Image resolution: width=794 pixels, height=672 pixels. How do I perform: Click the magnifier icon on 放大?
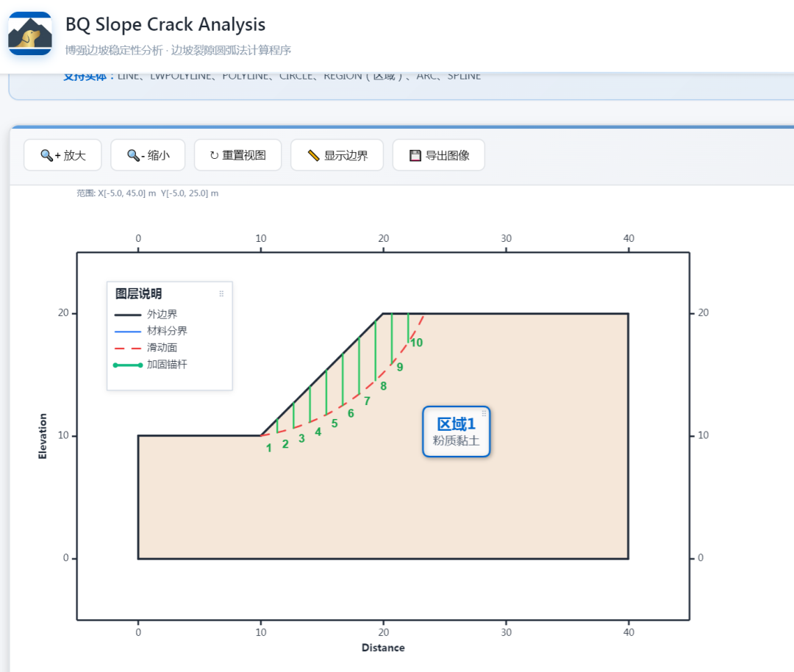click(x=46, y=155)
